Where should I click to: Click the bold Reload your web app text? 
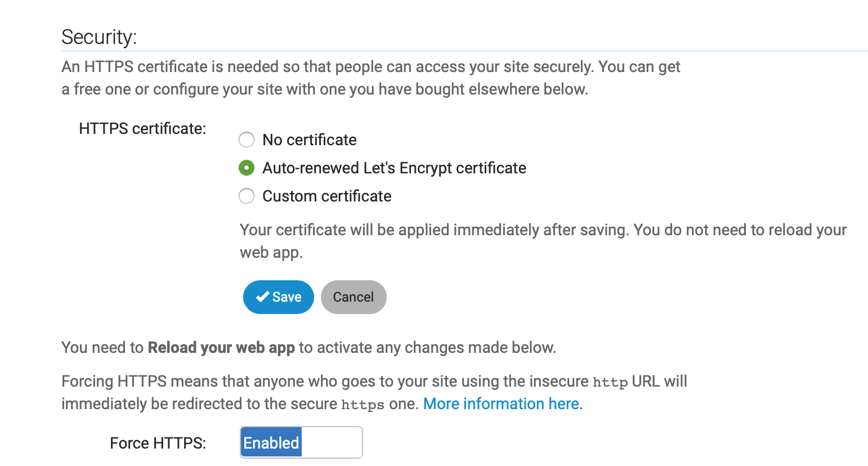[x=221, y=347]
